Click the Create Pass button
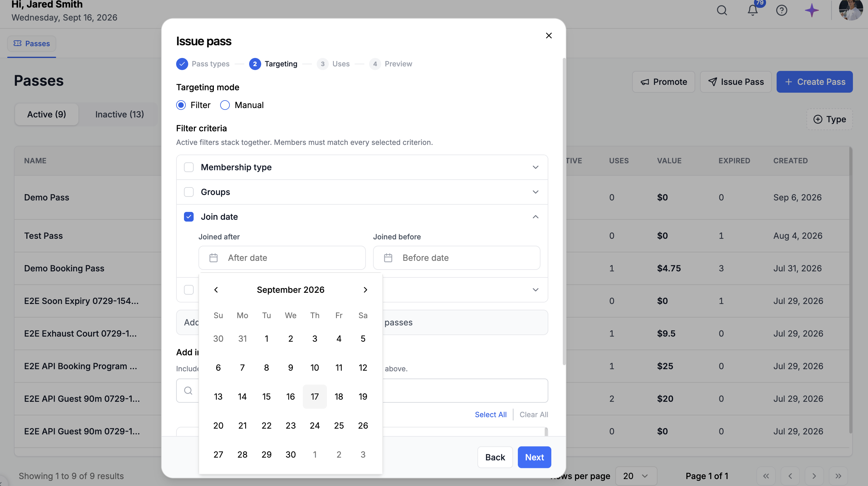The height and width of the screenshot is (486, 868). click(x=814, y=82)
